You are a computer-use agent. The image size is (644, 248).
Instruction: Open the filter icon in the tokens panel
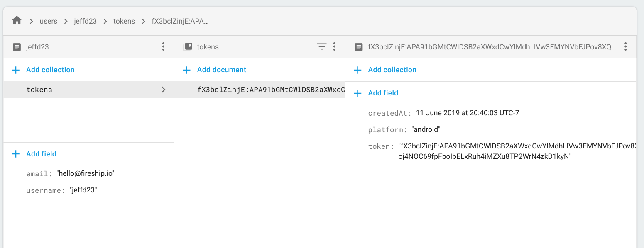coord(322,46)
